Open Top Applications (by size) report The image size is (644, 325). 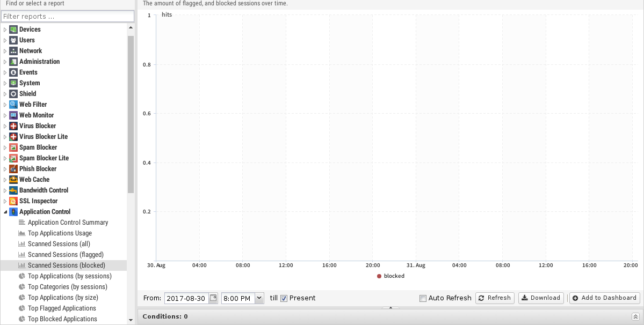click(63, 298)
